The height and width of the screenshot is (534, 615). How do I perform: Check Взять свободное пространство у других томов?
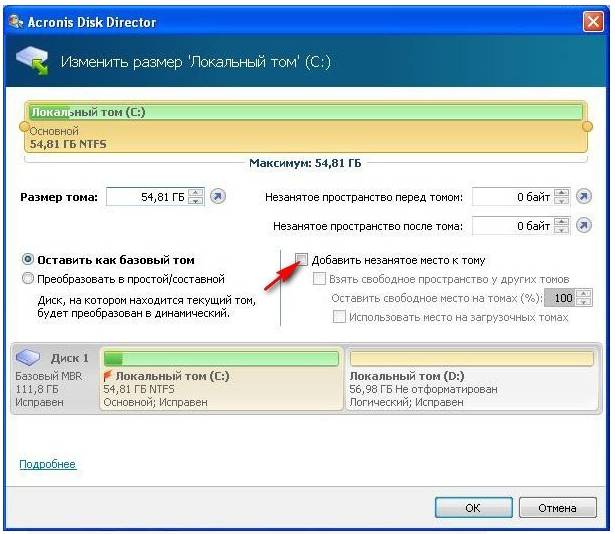319,279
